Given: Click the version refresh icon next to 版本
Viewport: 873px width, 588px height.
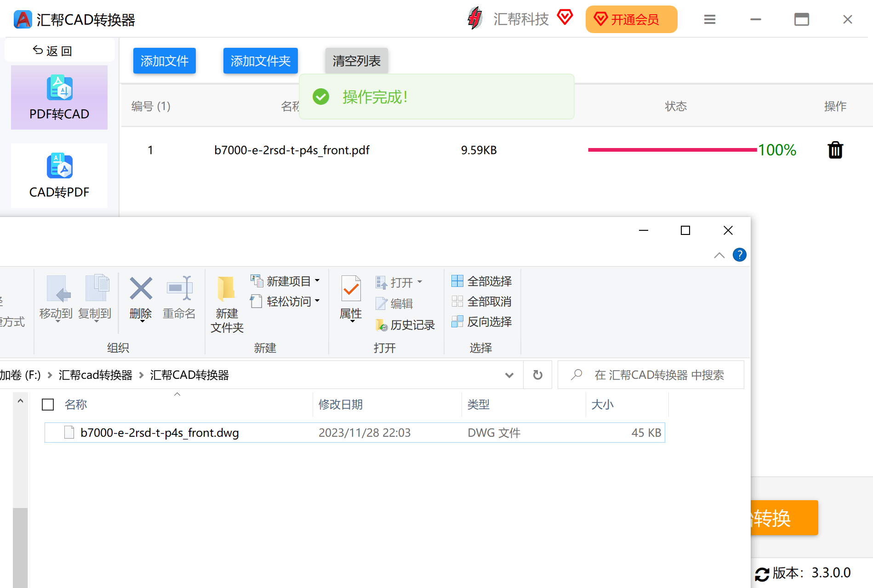Looking at the screenshot, I should click(x=762, y=574).
